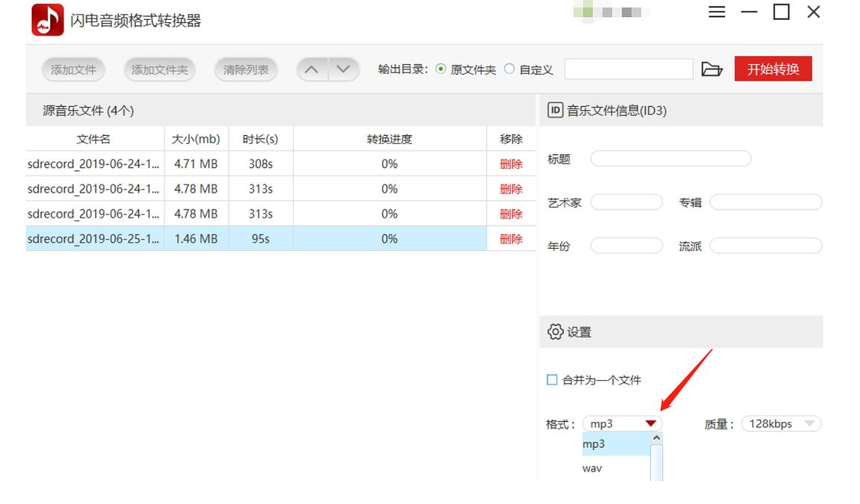Click the ID3 music info icon
The width and height of the screenshot is (860, 504).
point(555,110)
